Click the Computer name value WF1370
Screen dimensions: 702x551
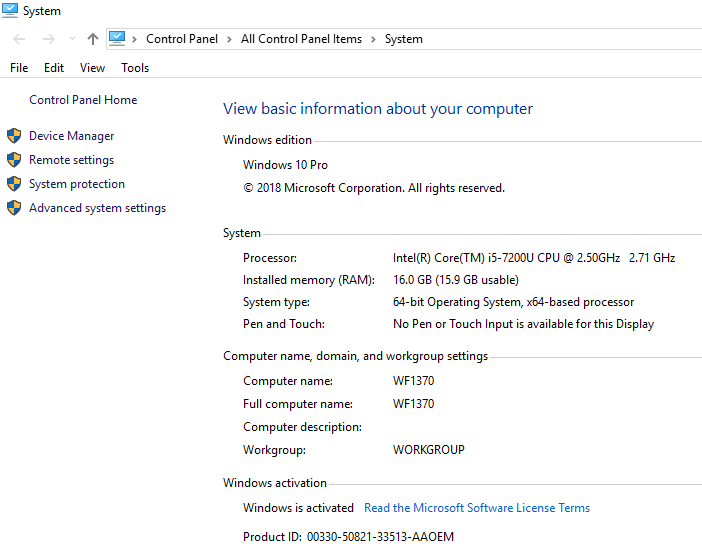(413, 381)
